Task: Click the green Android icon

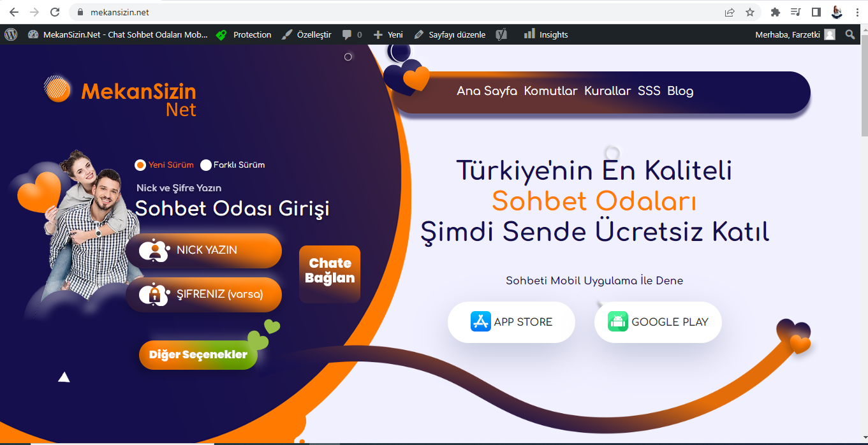Action: tap(618, 321)
